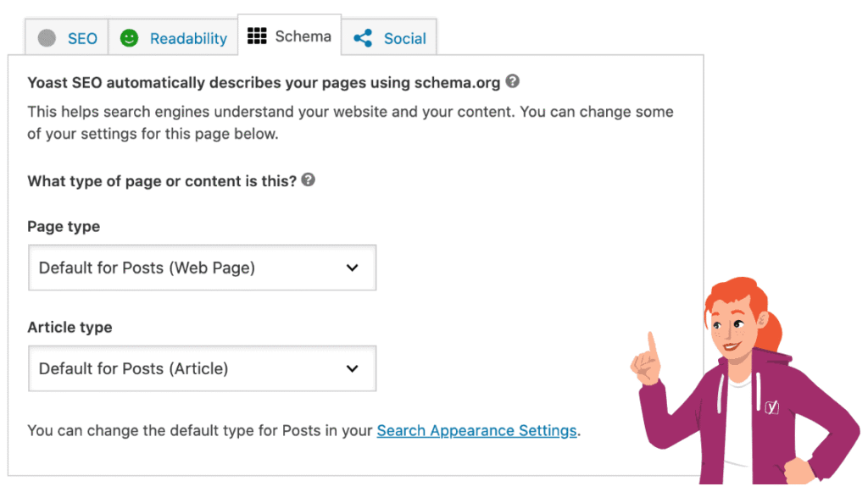The image size is (868, 492).
Task: Click the "Yoast SEO automatically describes" heading
Action: click(x=263, y=83)
